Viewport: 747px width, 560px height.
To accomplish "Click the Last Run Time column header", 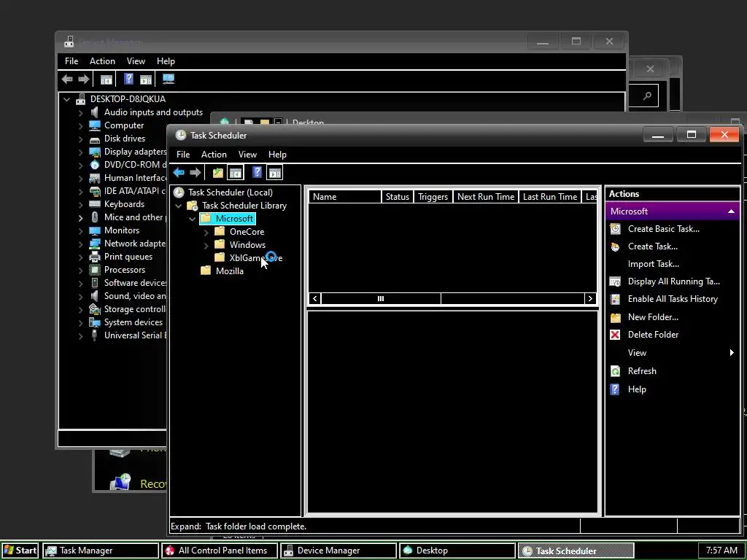I will [550, 197].
